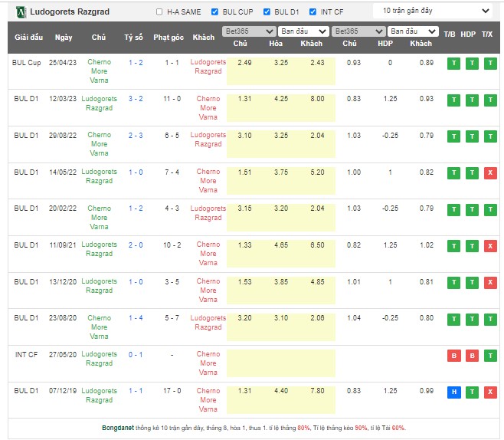Click red B T/B icon for 27/05/20 match
This screenshot has width=504, height=440.
453,356
